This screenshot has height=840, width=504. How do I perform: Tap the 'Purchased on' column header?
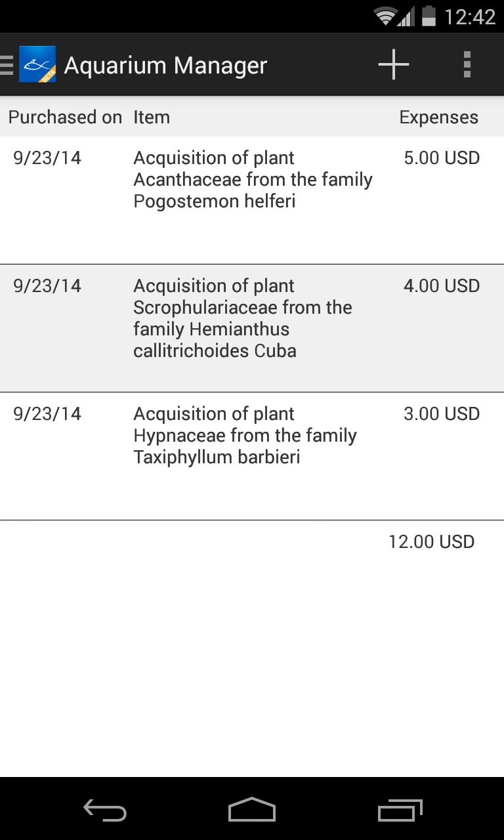pyautogui.click(x=65, y=117)
